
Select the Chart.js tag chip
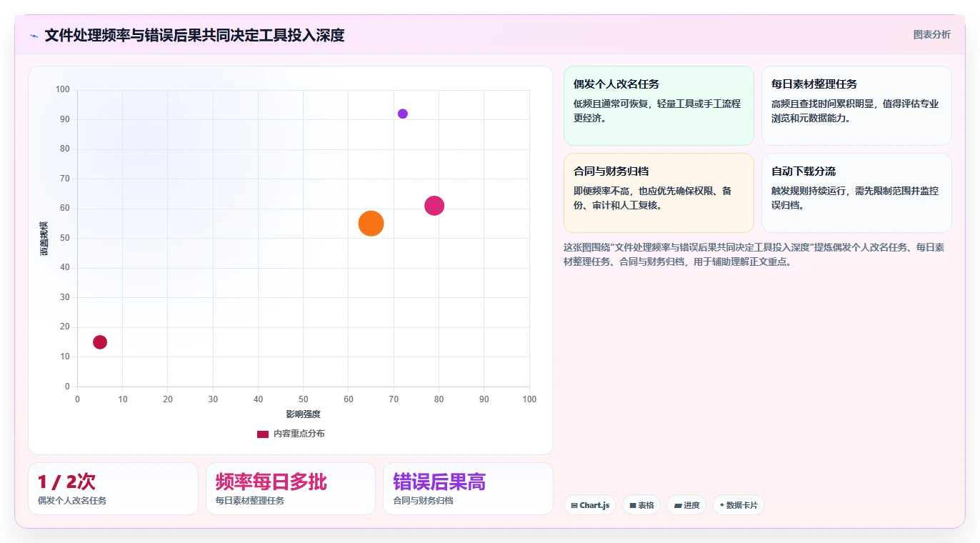coord(590,505)
